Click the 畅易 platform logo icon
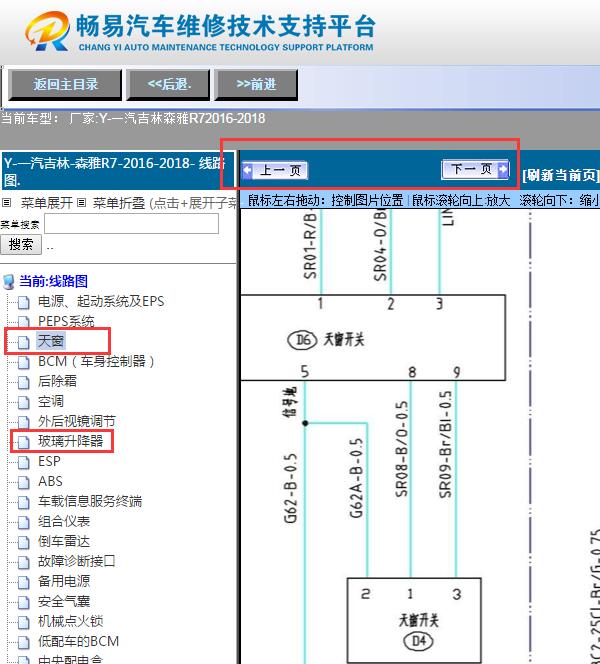The height and width of the screenshot is (664, 600). point(47,31)
